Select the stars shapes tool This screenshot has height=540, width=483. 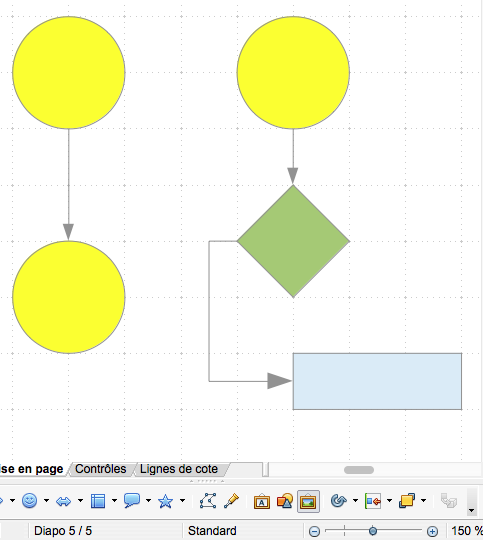(165, 501)
